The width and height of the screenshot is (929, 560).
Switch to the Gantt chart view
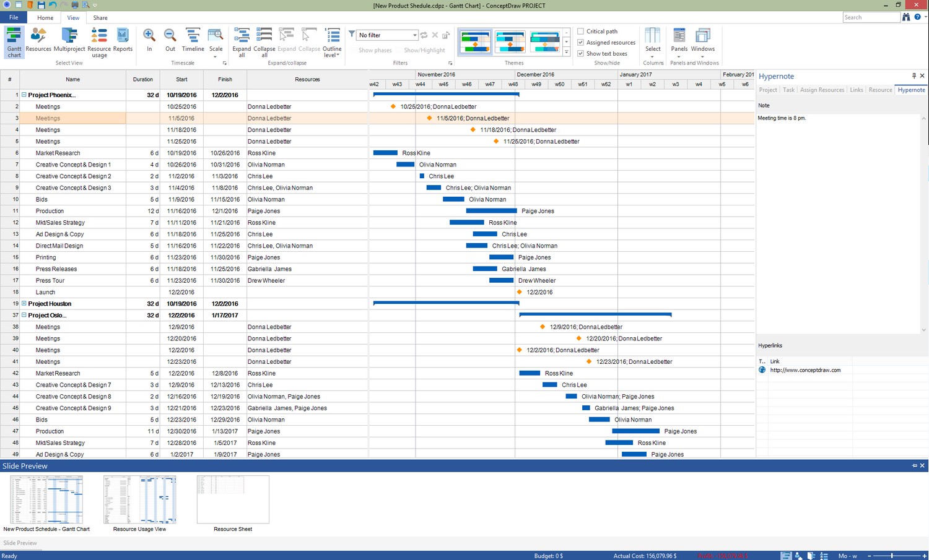click(x=14, y=42)
